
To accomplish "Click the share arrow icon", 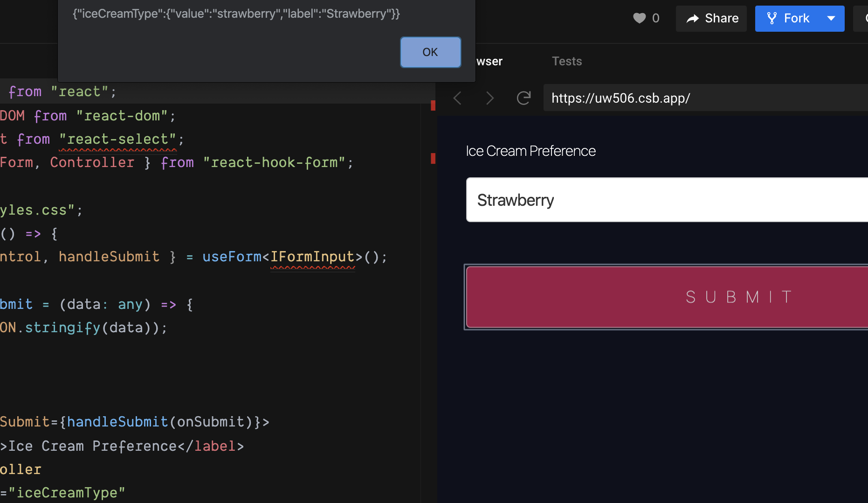I will tap(692, 18).
